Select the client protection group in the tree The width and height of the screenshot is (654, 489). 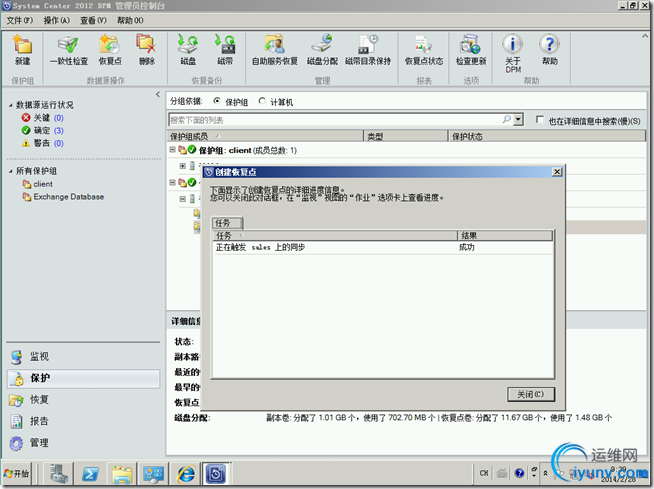(x=38, y=184)
